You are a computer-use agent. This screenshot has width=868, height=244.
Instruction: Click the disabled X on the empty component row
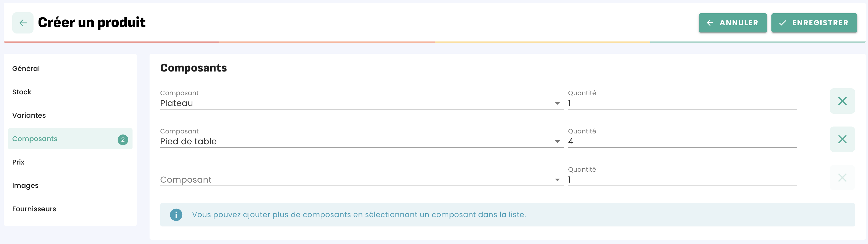(x=842, y=178)
